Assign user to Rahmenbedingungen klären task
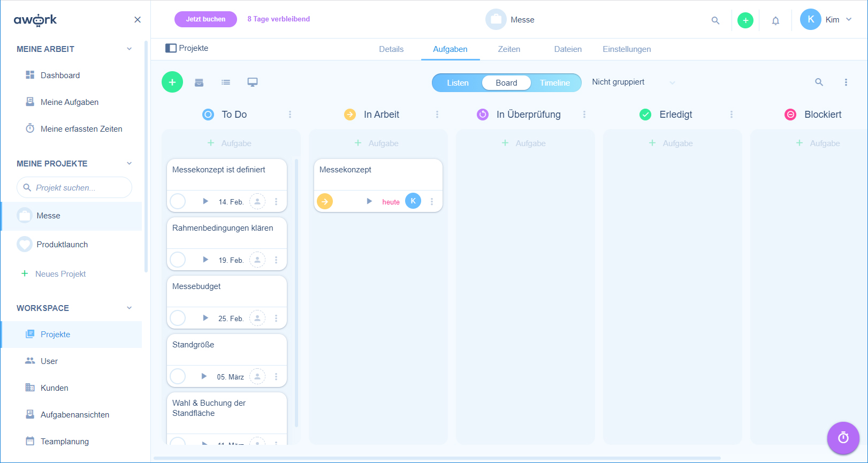868x463 pixels. [257, 260]
